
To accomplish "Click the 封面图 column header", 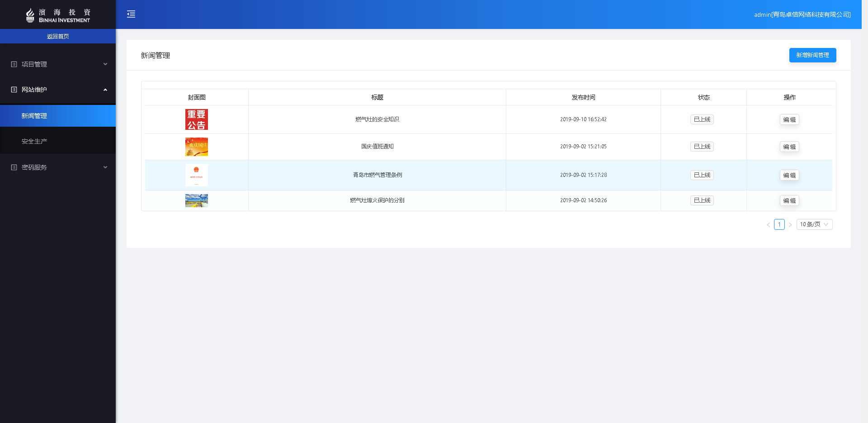I will point(197,97).
